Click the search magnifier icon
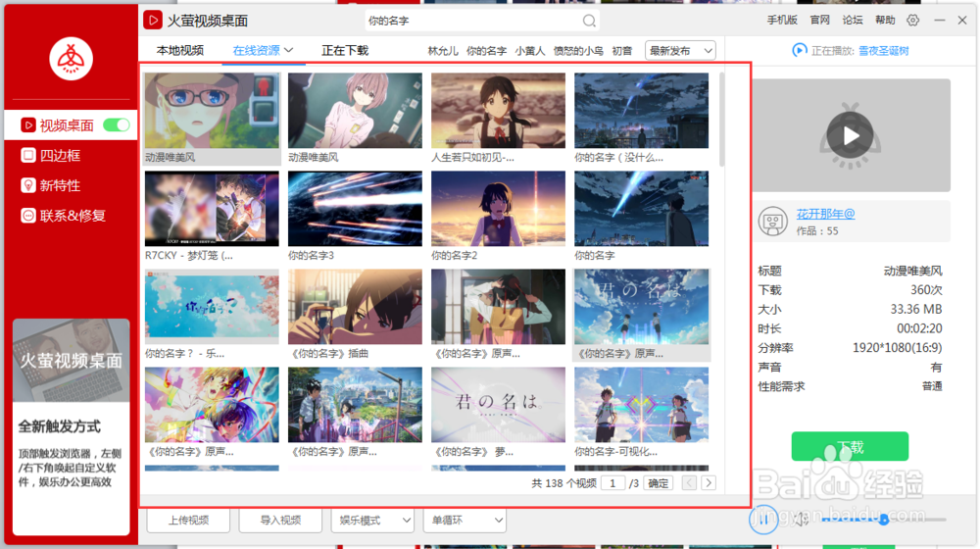 tap(589, 21)
